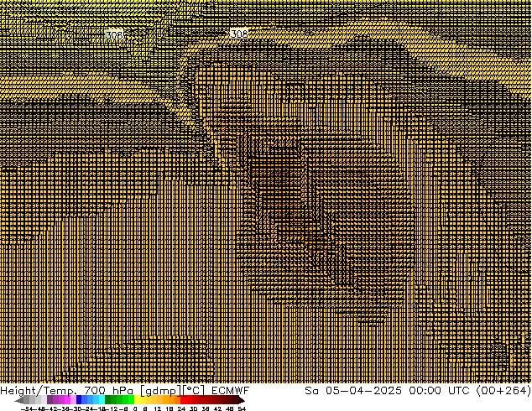The image size is (532, 411).
Task: Click the Height/Temp. title text
Action: 39,391
